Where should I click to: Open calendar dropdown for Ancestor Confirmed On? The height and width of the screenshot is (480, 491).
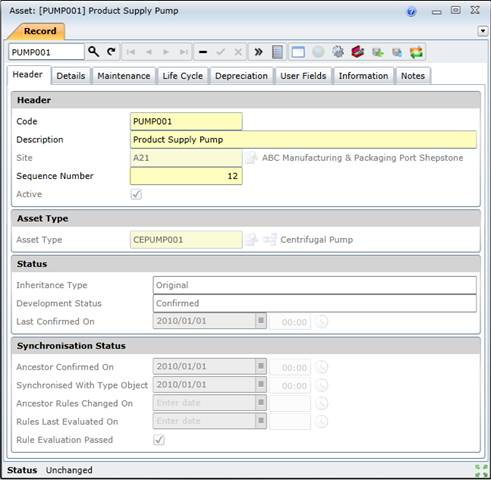tap(261, 366)
